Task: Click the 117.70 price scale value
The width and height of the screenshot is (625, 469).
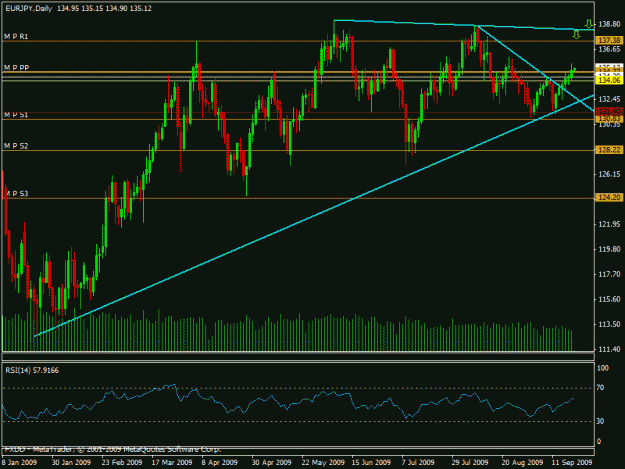Action: [609, 274]
